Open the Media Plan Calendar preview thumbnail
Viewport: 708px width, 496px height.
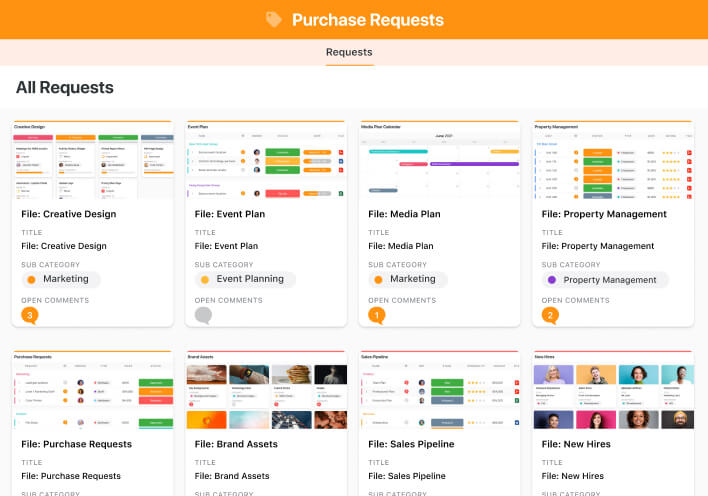pos(439,160)
